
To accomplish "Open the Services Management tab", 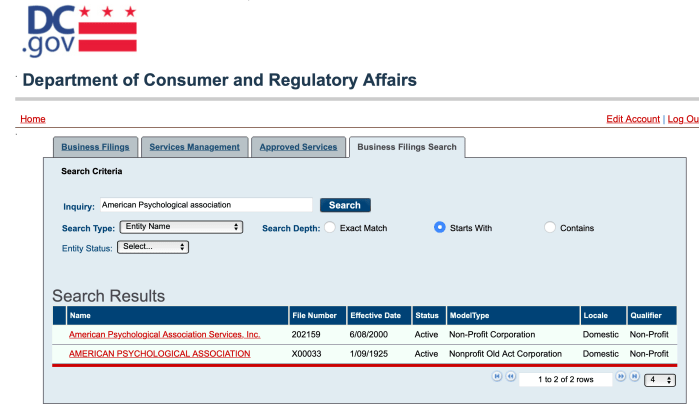I will [x=194, y=147].
